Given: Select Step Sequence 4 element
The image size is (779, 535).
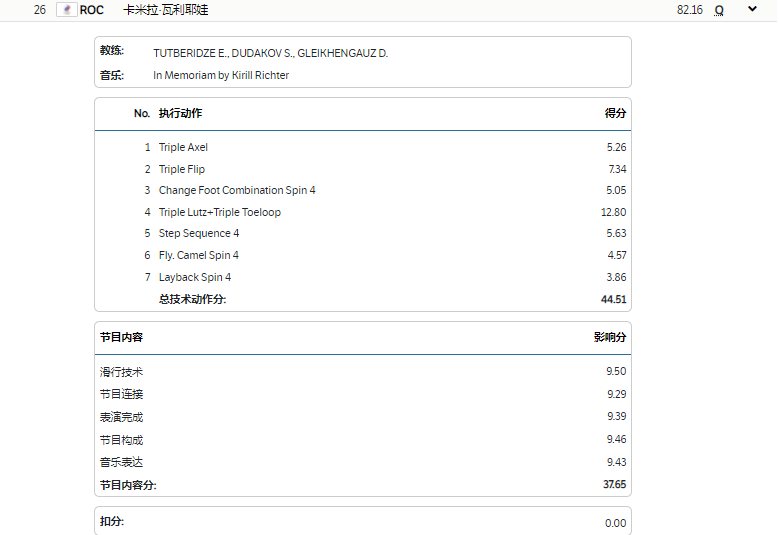Looking at the screenshot, I should (199, 233).
